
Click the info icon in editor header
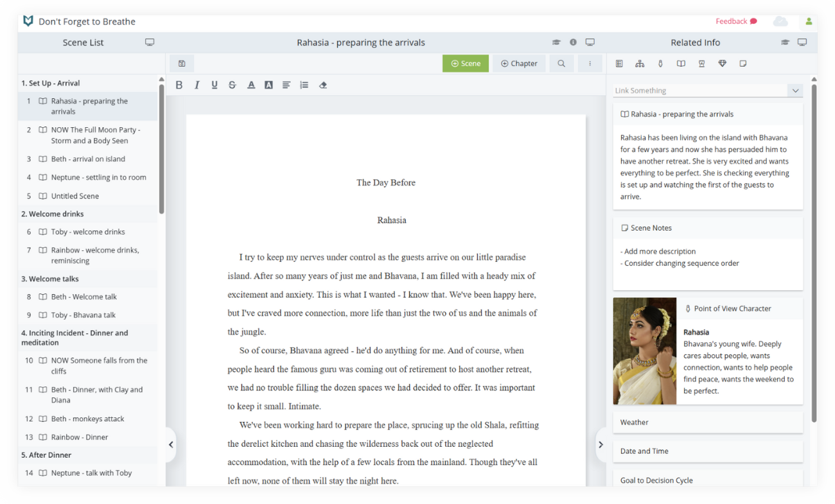pyautogui.click(x=573, y=42)
